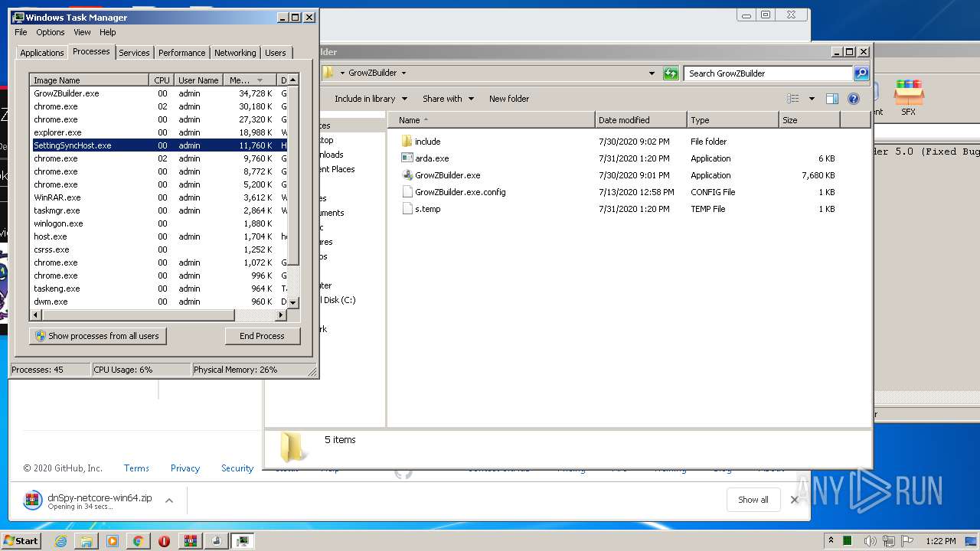Open Windows Explorer taskbar icon
Viewport: 980px width, 551px height.
click(87, 541)
